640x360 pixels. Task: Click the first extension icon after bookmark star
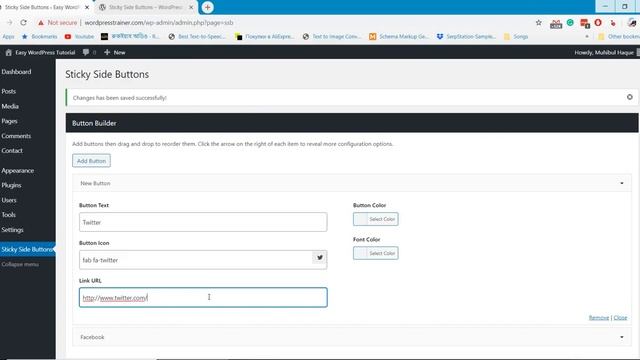556,24
